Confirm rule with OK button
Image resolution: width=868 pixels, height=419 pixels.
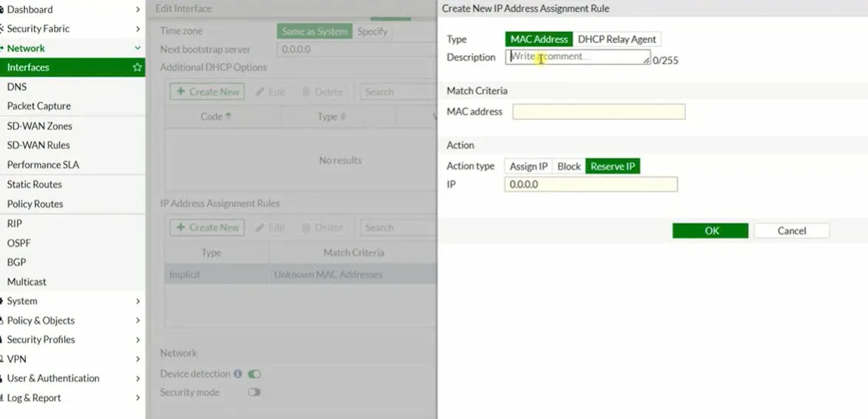pos(711,231)
